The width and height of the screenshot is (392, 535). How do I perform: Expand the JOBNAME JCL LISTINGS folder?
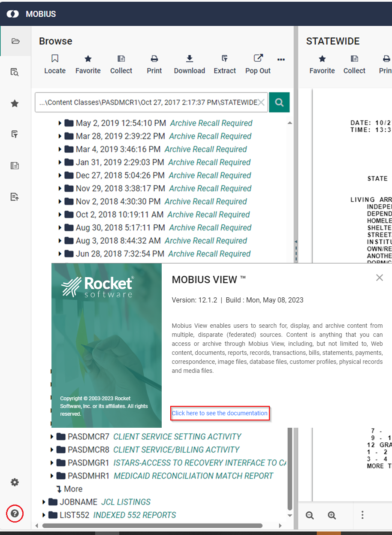pyautogui.click(x=44, y=502)
